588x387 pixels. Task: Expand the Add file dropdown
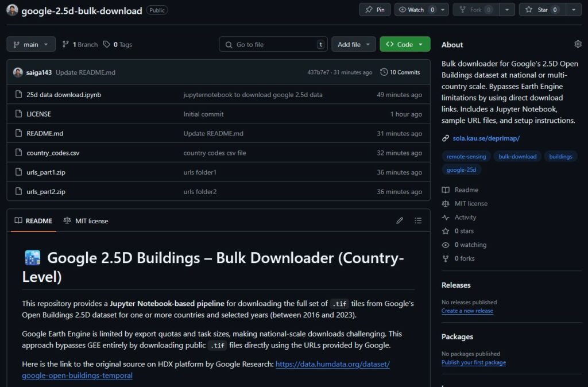[354, 44]
